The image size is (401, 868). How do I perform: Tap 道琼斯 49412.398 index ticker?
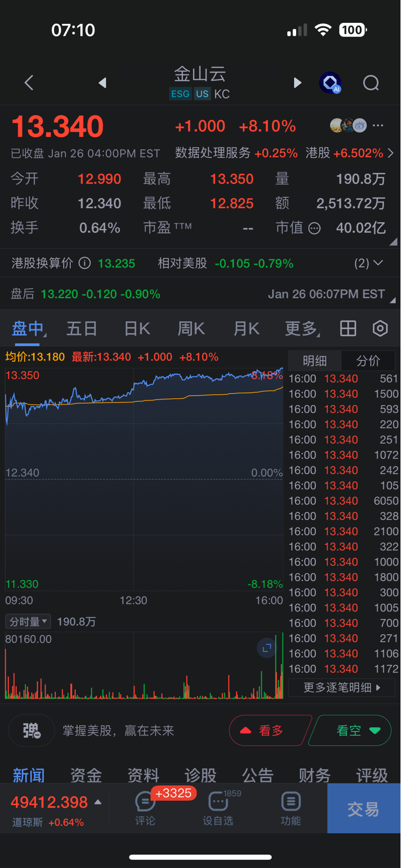tap(56, 810)
